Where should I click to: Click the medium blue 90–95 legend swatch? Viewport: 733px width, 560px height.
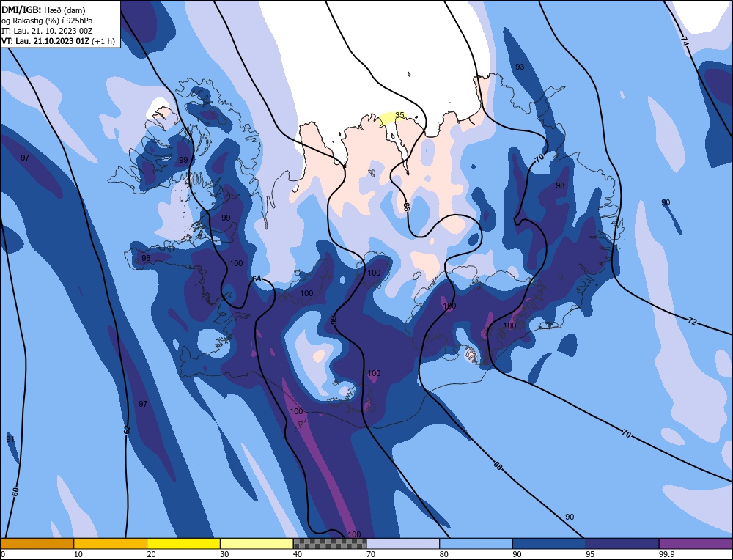549,543
